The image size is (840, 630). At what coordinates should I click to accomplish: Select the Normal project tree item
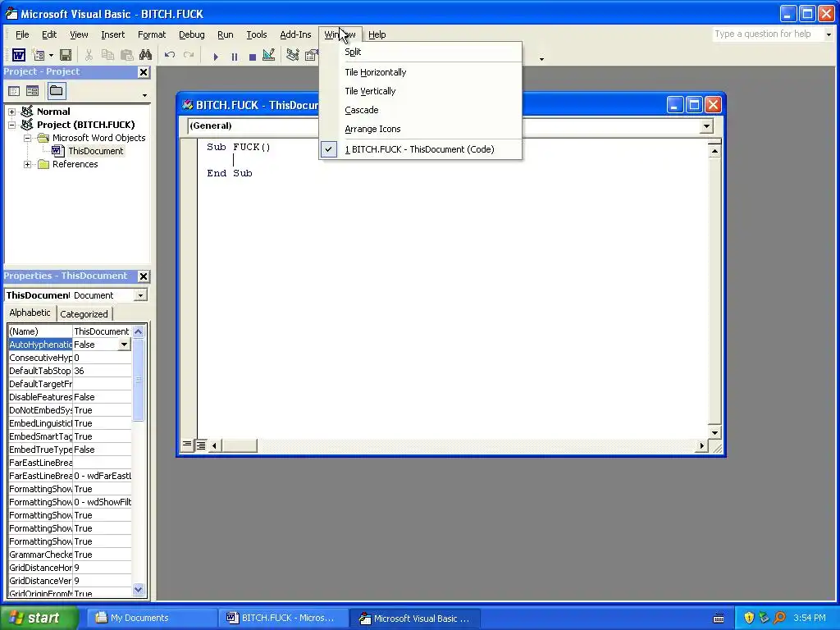[x=53, y=112]
